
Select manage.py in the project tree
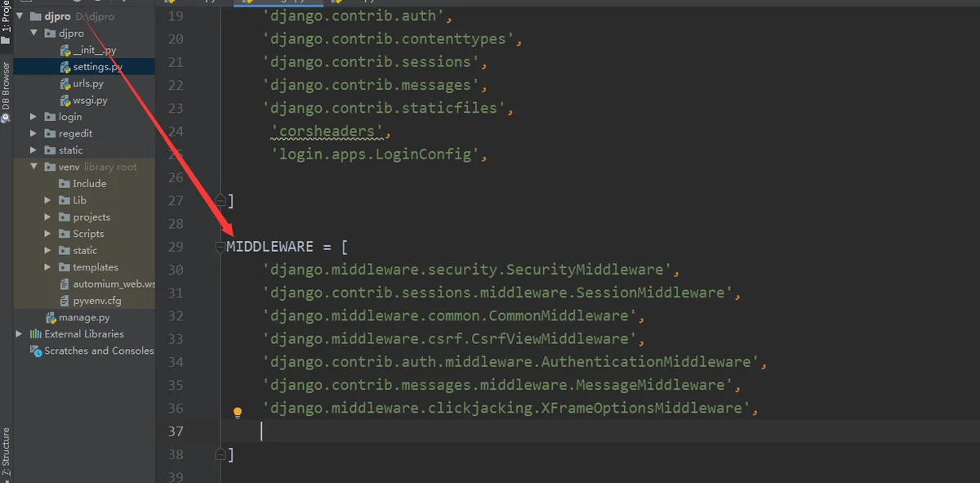84,317
